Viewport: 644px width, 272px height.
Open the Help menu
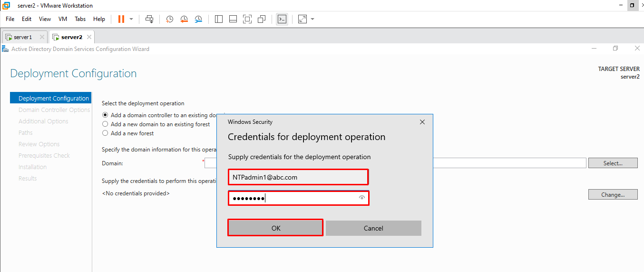pos(99,19)
